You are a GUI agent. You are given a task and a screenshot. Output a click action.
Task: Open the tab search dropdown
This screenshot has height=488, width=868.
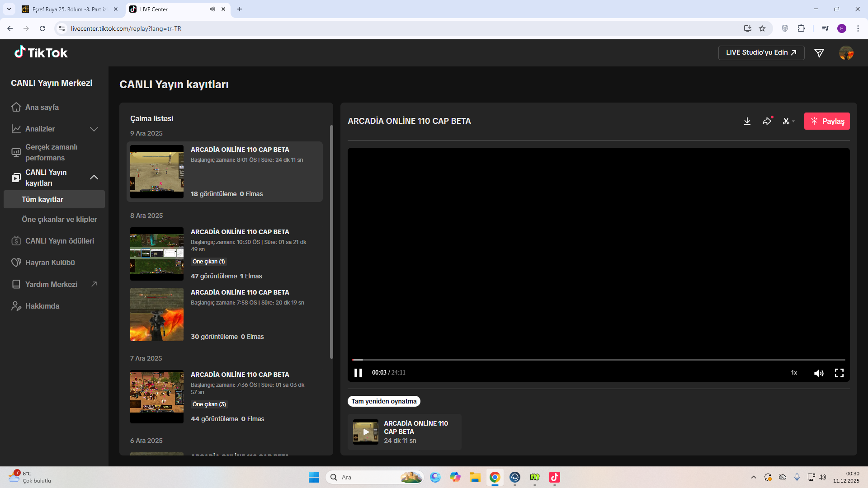click(9, 9)
